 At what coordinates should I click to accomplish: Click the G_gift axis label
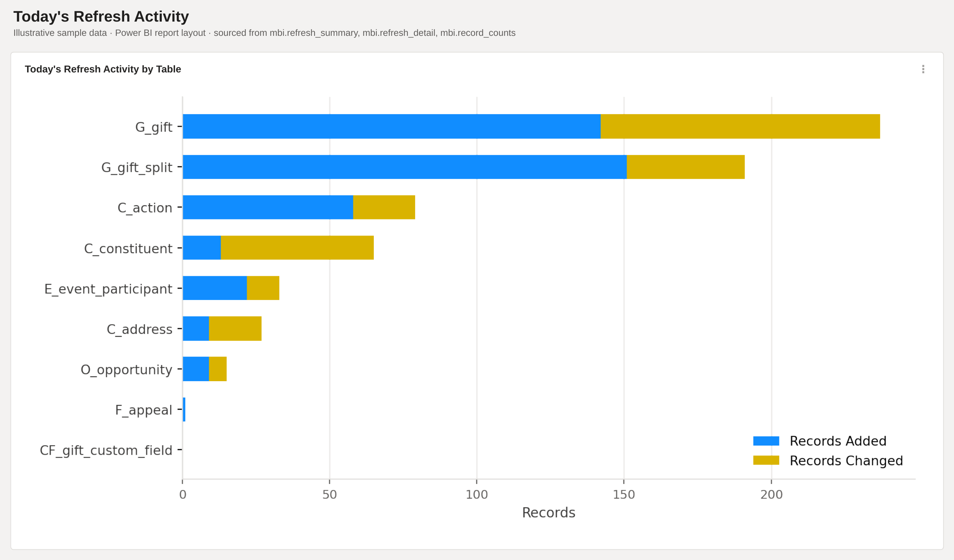tap(154, 127)
